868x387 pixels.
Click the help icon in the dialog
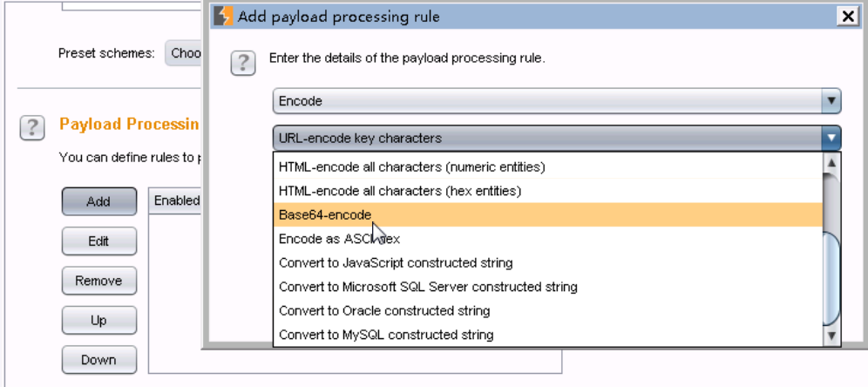[243, 63]
